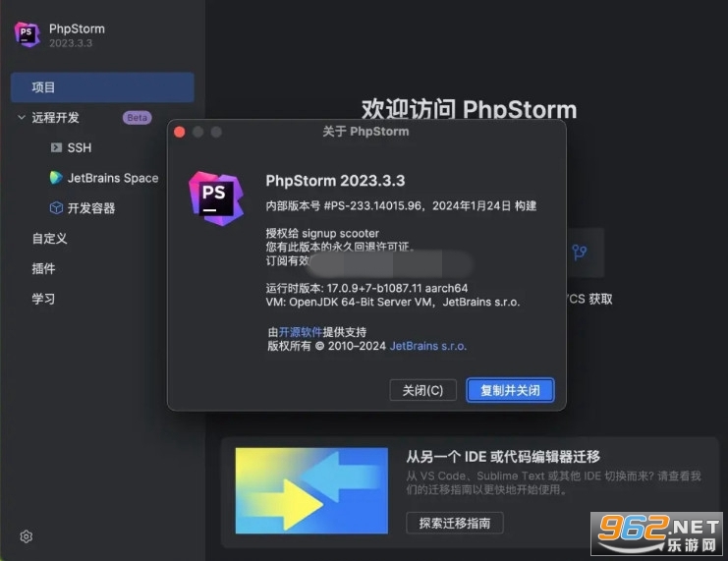Close the About PhpStorm dialog with the red button
The width and height of the screenshot is (728, 561).
[x=180, y=132]
